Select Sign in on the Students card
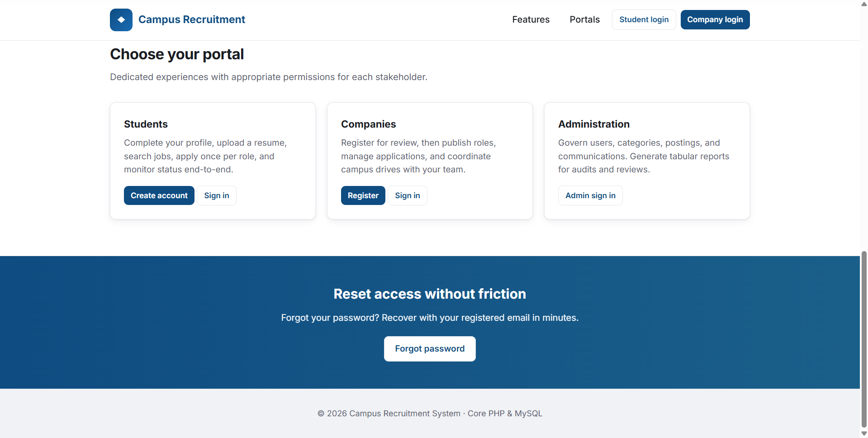The image size is (868, 438). point(217,195)
